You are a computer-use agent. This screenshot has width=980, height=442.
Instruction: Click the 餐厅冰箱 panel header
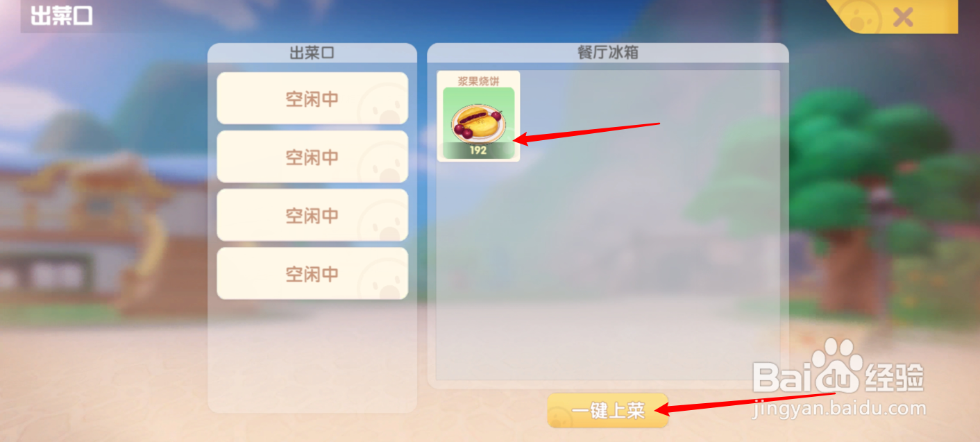[x=608, y=53]
